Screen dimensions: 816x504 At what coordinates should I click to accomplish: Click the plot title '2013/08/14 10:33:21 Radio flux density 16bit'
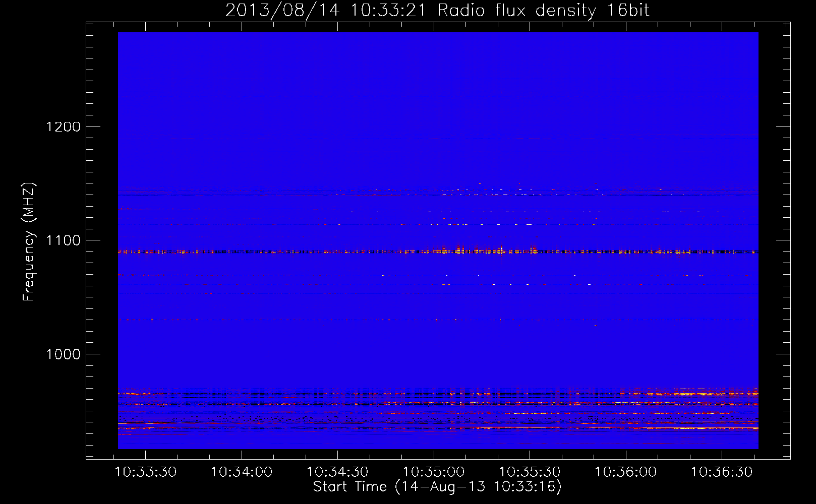pyautogui.click(x=437, y=11)
